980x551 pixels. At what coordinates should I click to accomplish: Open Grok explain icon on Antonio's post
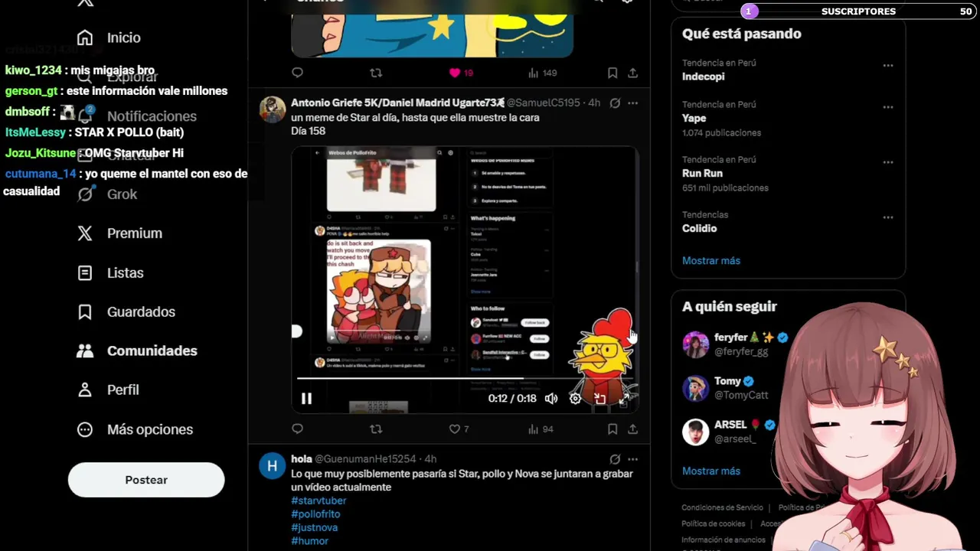pos(615,103)
